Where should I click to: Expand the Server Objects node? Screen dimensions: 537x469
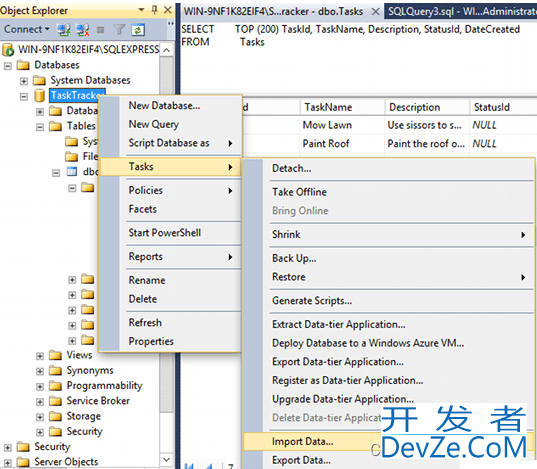click(x=8, y=463)
